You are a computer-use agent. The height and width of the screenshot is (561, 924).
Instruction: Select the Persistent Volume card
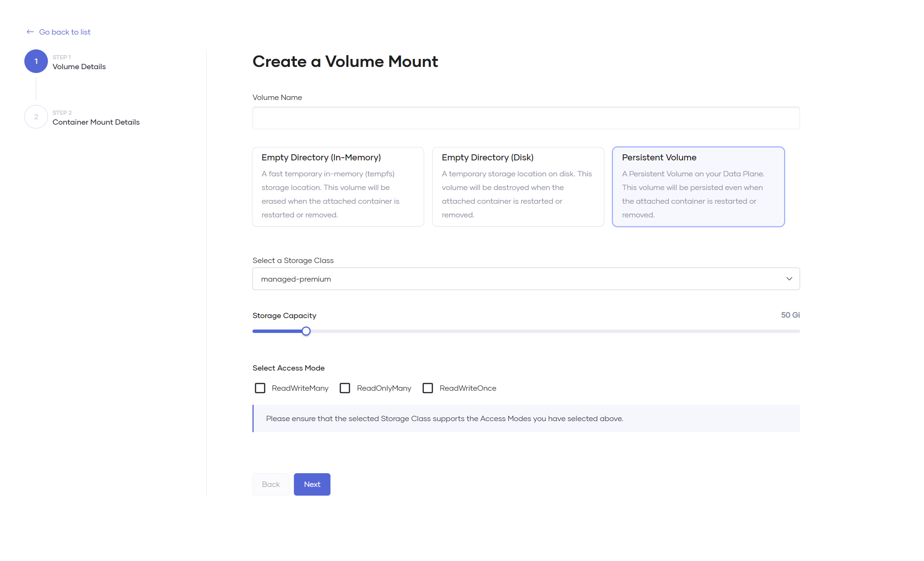[x=698, y=187]
